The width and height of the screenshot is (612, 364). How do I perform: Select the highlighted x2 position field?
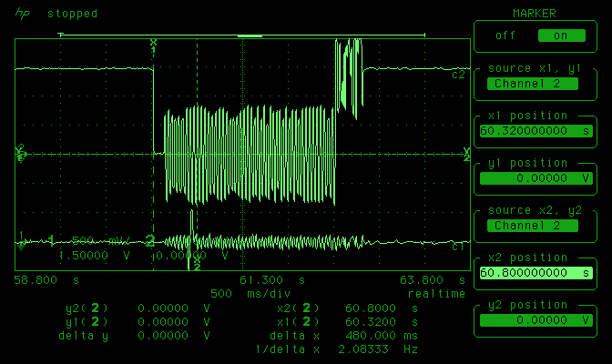[535, 273]
